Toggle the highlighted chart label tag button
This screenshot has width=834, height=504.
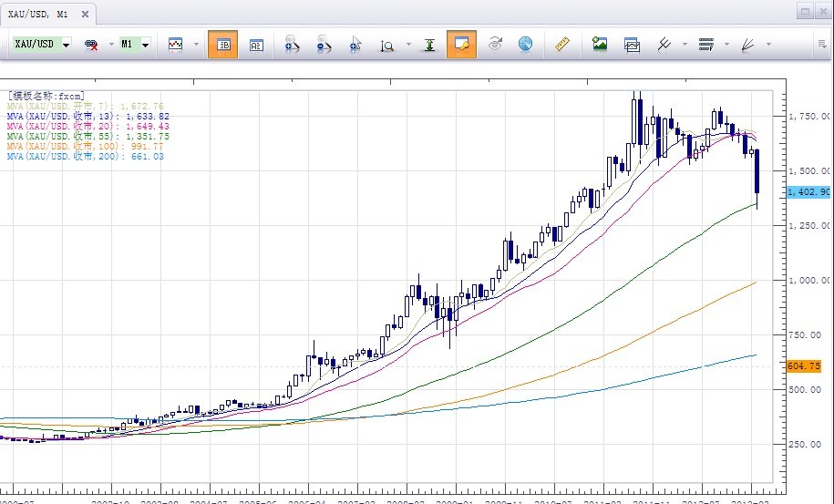click(x=461, y=44)
